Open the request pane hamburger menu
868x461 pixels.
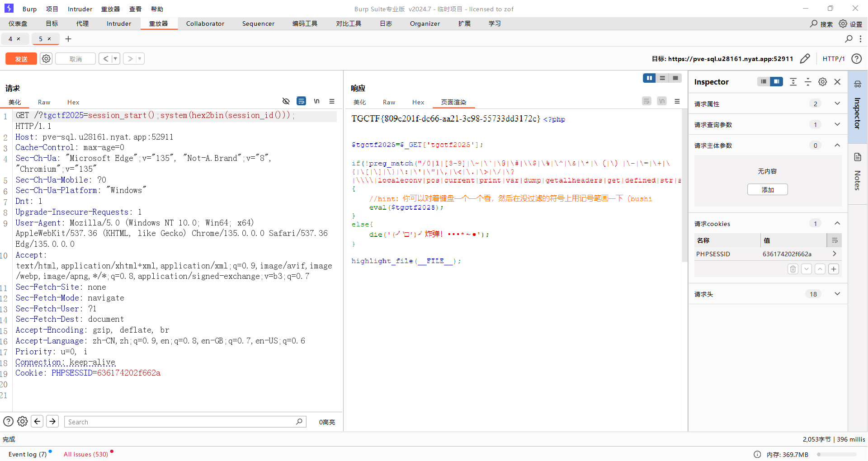(x=332, y=101)
